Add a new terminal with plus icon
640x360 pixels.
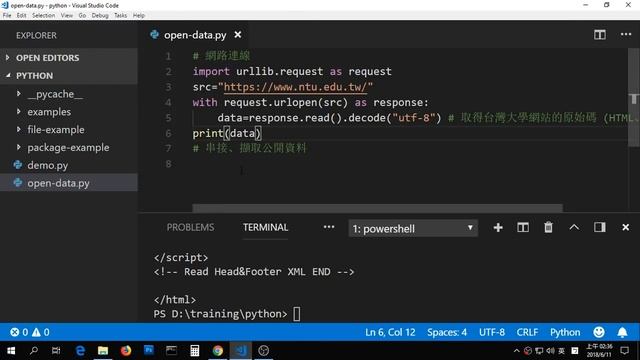point(498,227)
